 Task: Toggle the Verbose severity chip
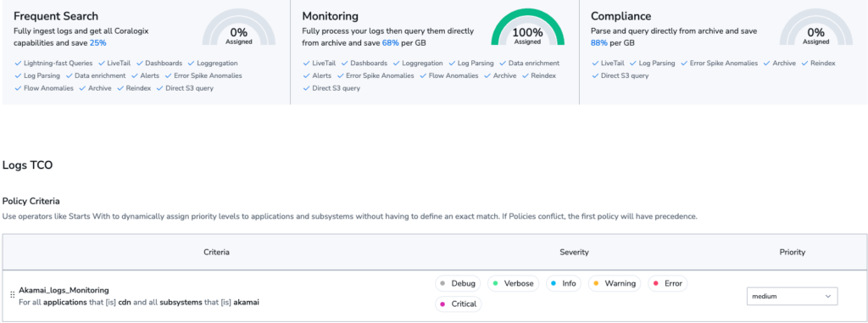pyautogui.click(x=514, y=283)
